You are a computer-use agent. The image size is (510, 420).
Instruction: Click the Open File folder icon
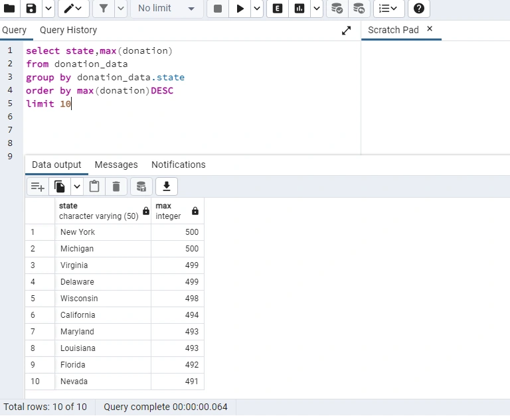9,9
